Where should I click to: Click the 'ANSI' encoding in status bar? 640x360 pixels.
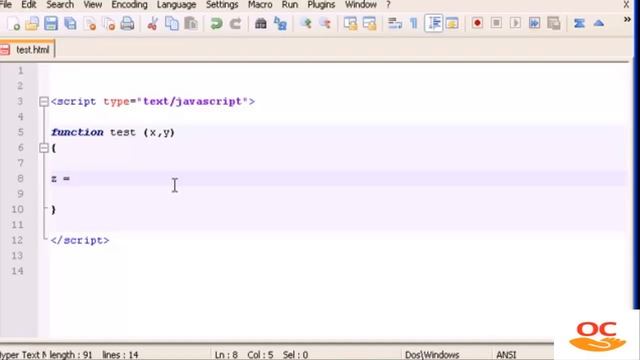pos(506,355)
